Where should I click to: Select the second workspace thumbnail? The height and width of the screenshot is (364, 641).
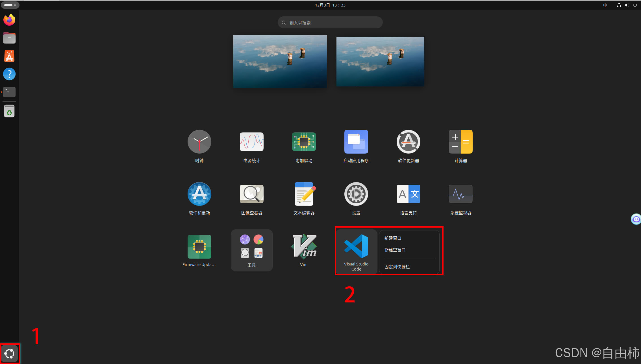[x=380, y=62]
